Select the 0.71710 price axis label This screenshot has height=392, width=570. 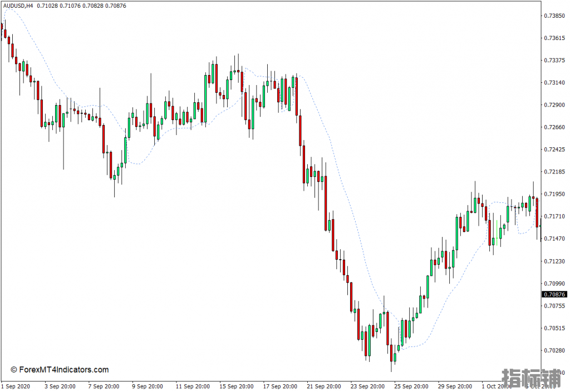(x=555, y=216)
